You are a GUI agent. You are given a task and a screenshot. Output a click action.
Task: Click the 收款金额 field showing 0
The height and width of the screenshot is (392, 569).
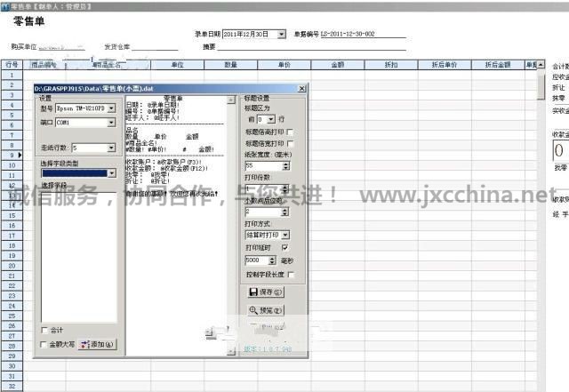click(x=560, y=150)
